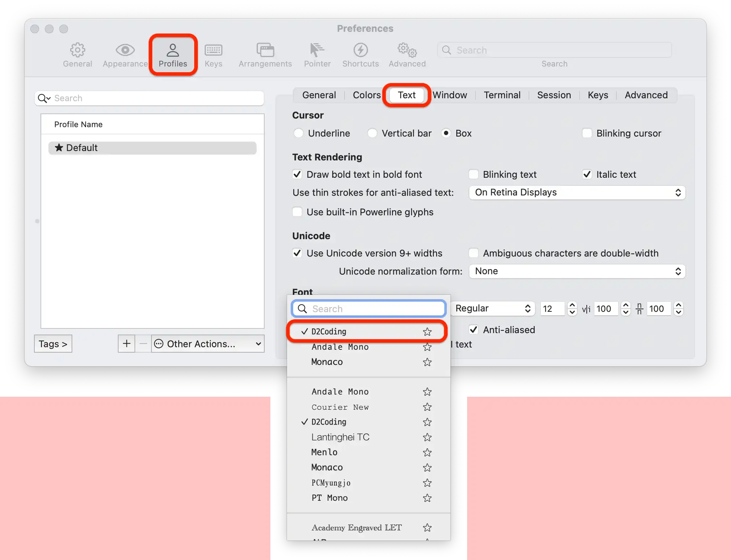Viewport: 731px width, 560px height.
Task: Click the vertical spacing stepper arrows
Action: click(x=679, y=309)
